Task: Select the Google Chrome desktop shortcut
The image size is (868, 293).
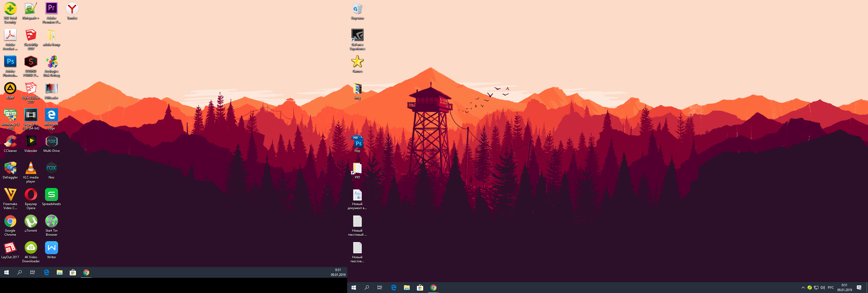Action: tap(10, 226)
